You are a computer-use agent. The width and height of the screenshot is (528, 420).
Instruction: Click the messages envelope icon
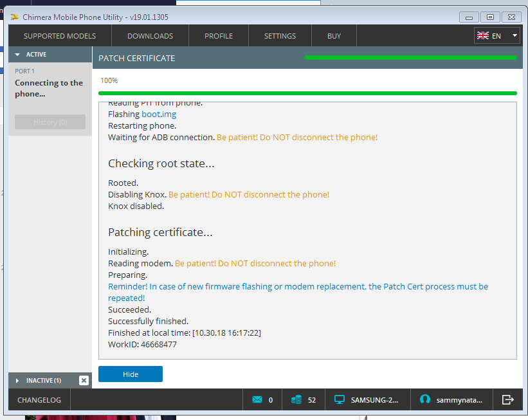[257, 399]
